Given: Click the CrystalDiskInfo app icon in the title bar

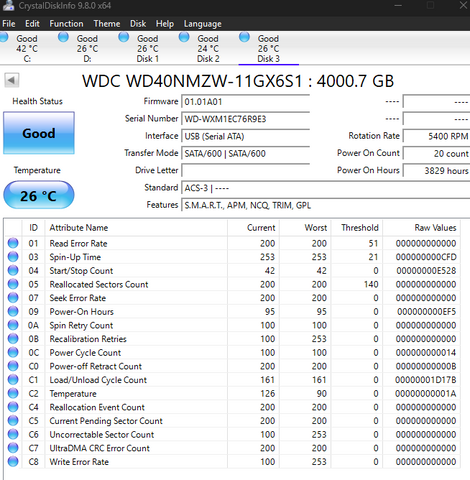Looking at the screenshot, I should (x=7, y=5).
